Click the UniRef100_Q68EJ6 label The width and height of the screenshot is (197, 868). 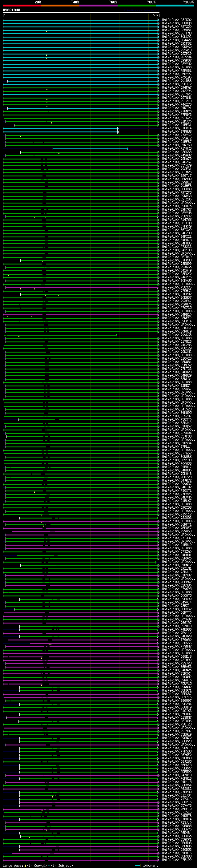tap(177, 657)
